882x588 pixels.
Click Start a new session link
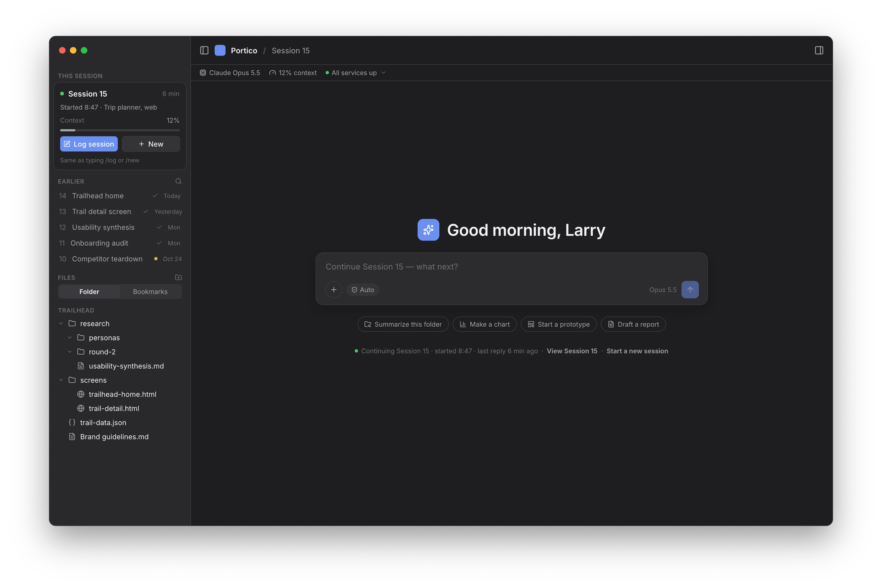[637, 351]
